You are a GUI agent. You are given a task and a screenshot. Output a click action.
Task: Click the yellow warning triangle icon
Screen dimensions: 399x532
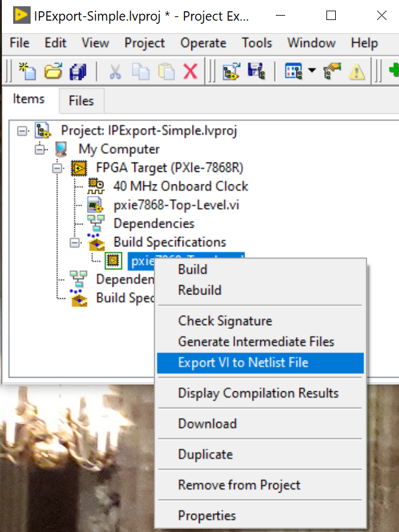(x=357, y=72)
